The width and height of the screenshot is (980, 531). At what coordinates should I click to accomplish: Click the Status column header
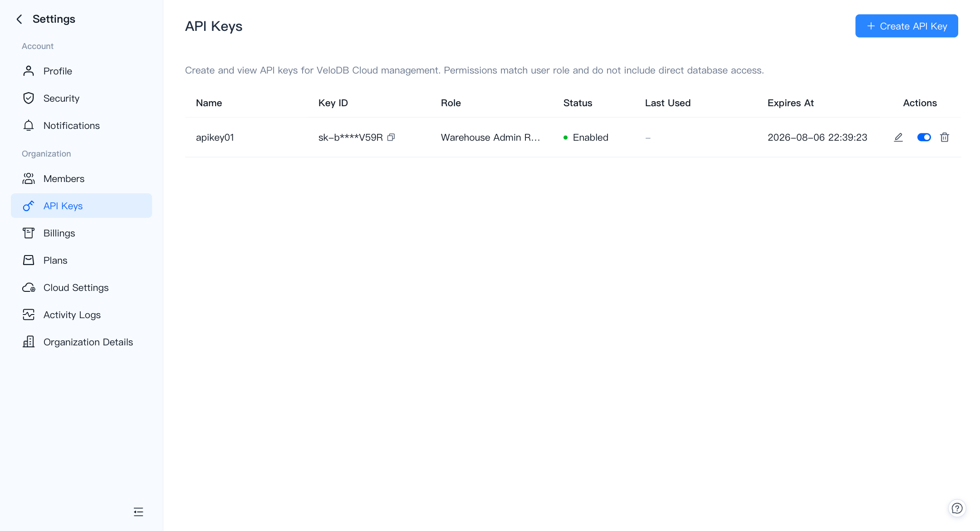578,103
